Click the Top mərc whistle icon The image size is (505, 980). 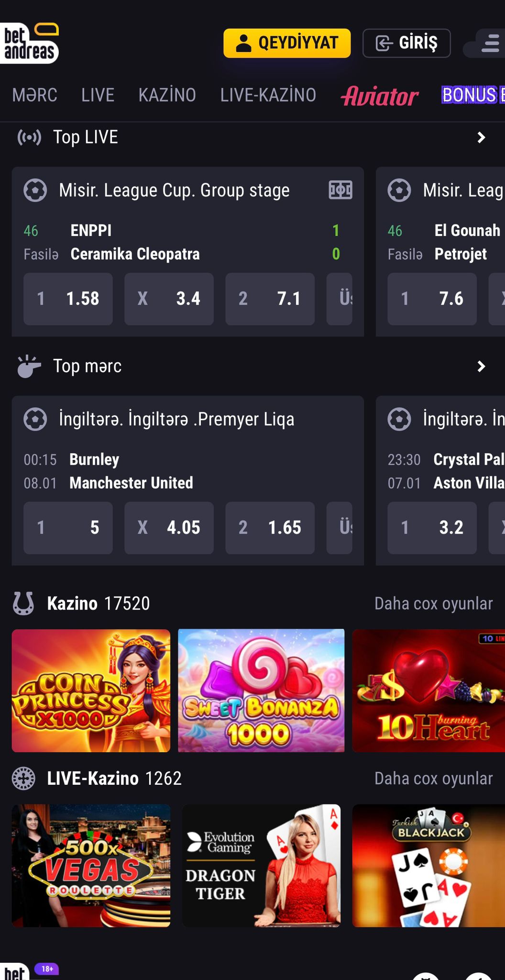pos(28,367)
